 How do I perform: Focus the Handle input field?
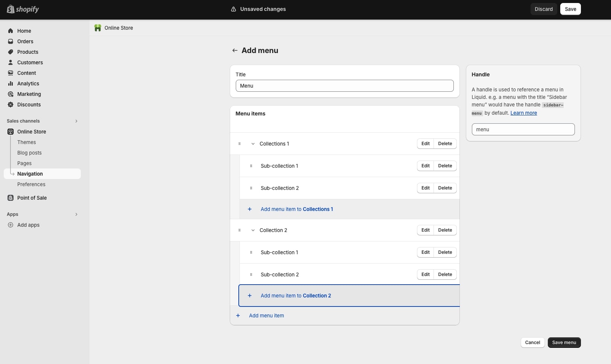(x=523, y=129)
